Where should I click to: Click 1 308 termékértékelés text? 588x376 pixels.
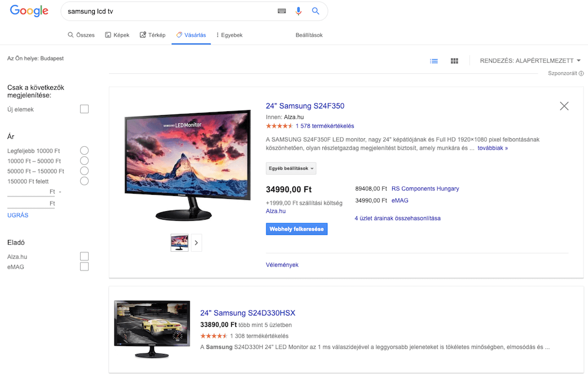click(259, 336)
